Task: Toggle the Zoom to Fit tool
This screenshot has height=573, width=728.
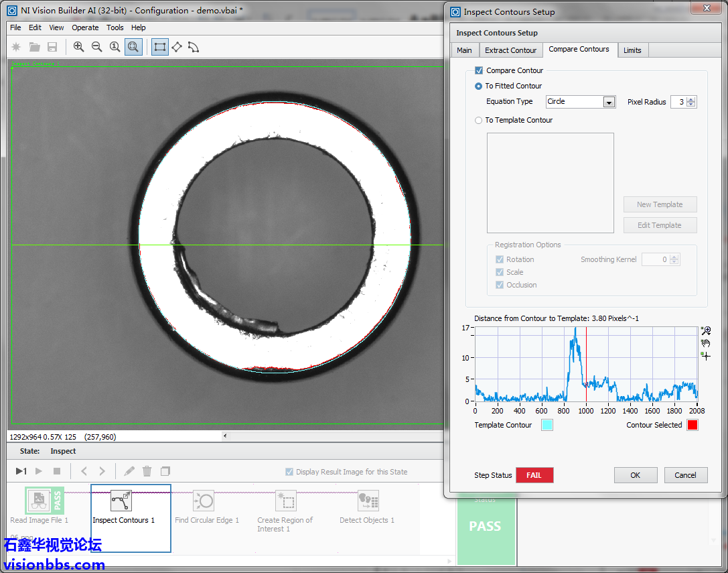Action: point(133,47)
